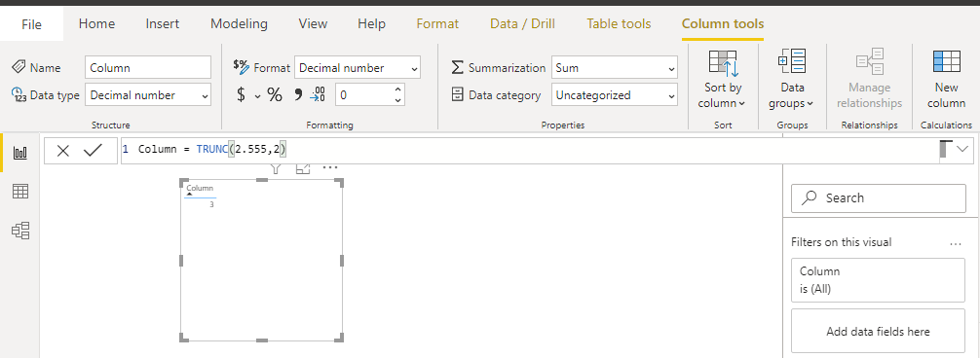Switch to the Table tools tab
Screen dimensions: 980x358
[619, 23]
